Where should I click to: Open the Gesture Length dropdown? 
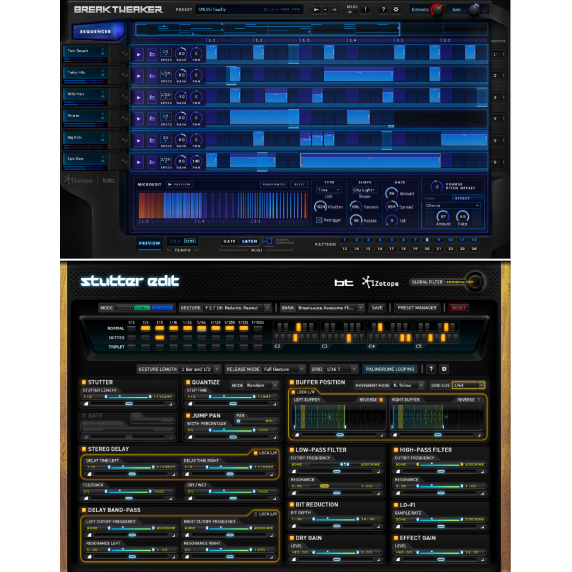(200, 369)
